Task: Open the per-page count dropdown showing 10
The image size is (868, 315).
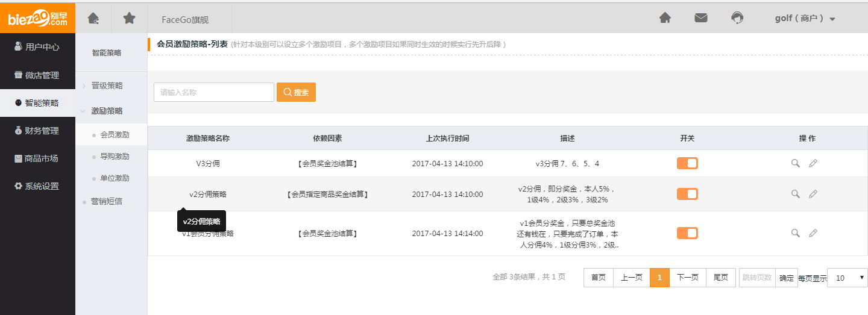Action: click(x=847, y=278)
